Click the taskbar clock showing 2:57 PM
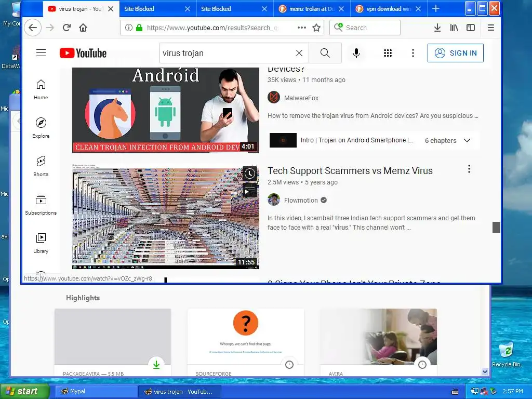Screen dimensions: 532x399 [513, 392]
